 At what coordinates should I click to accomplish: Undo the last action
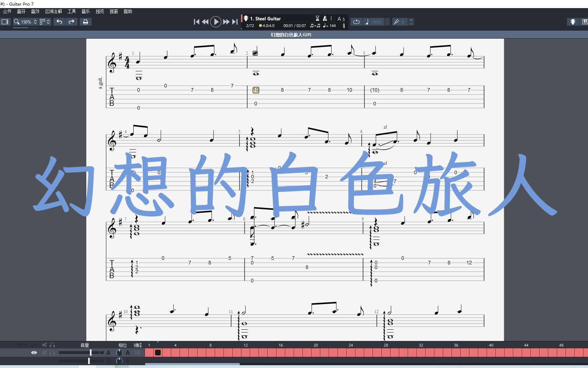point(59,22)
